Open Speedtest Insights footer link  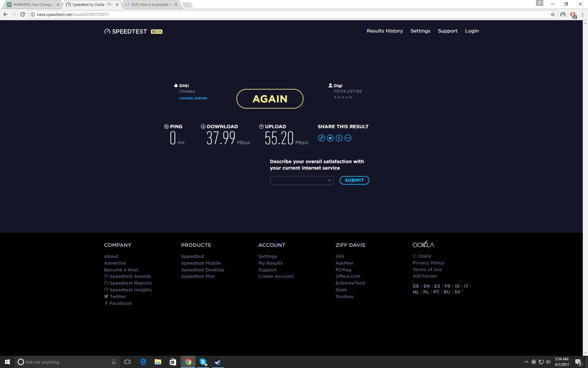(x=128, y=290)
